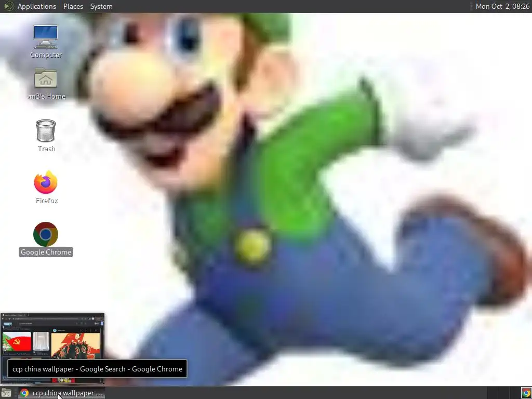This screenshot has height=399, width=532.
Task: Click the clock showing Mon Oct 2, 08:26
Action: [x=502, y=6]
